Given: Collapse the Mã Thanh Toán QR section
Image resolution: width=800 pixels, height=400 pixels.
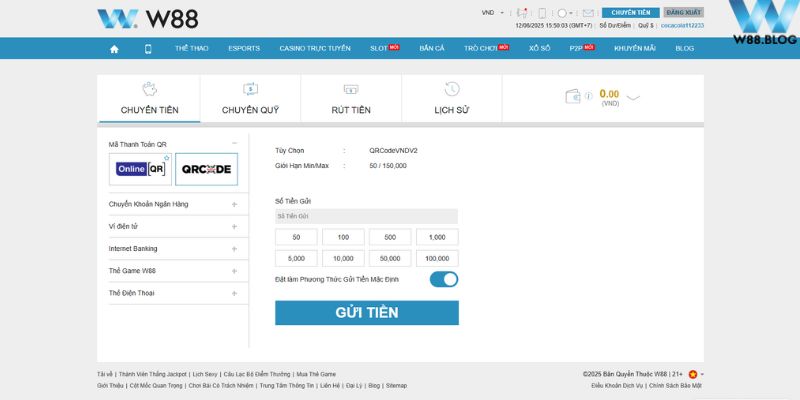Looking at the screenshot, I should point(234,143).
